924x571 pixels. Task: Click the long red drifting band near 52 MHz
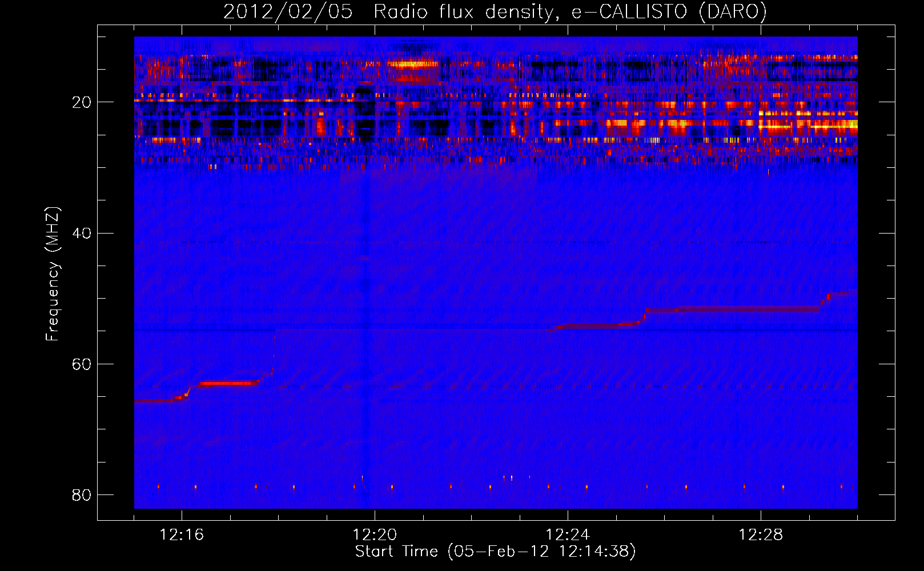coord(734,309)
